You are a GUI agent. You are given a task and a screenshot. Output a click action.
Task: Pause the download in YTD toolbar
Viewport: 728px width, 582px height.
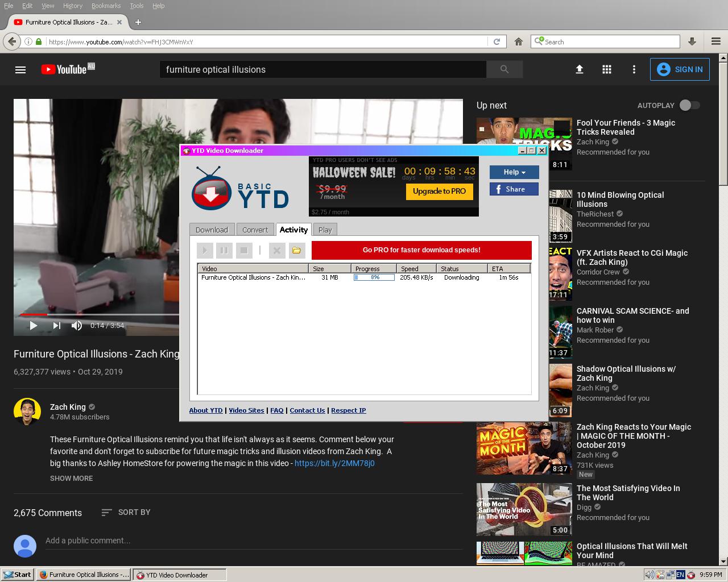tap(224, 250)
